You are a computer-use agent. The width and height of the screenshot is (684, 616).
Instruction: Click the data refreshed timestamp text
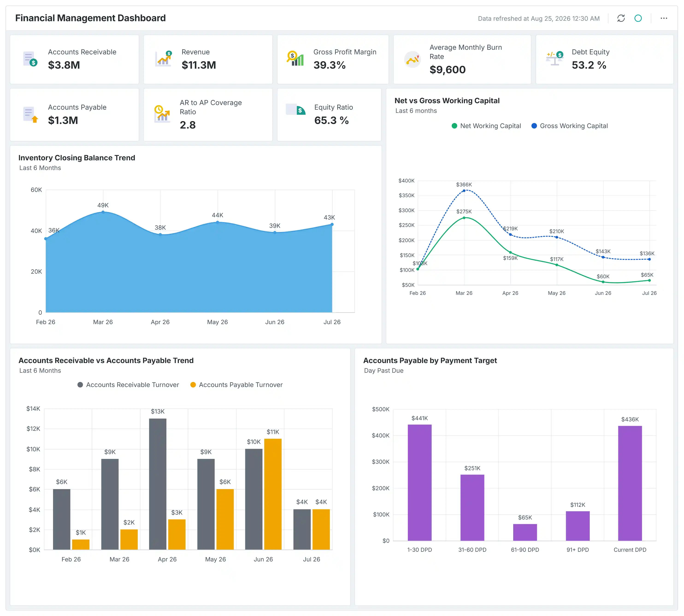pos(538,19)
